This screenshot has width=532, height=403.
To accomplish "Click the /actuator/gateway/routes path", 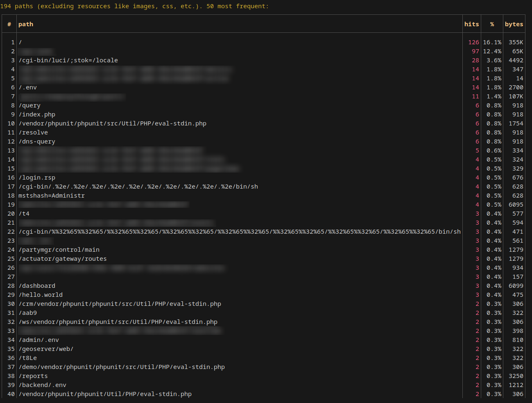I will tap(63, 259).
